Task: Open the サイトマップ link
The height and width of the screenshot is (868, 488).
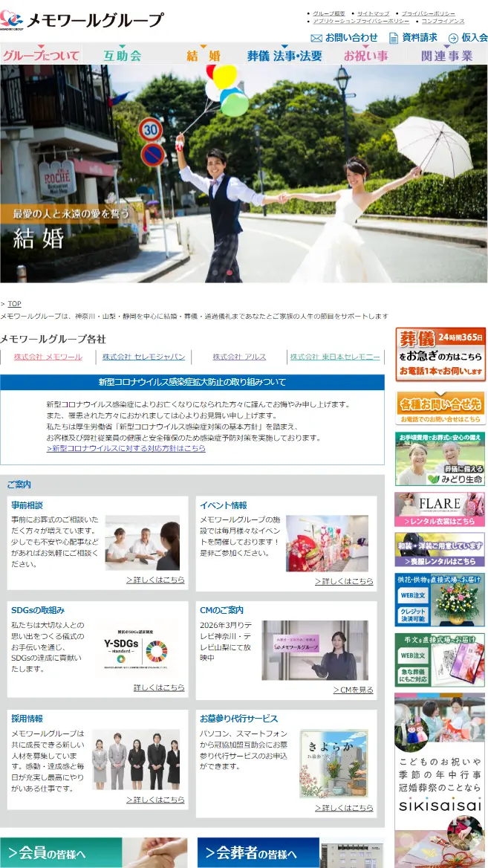Action: point(373,13)
